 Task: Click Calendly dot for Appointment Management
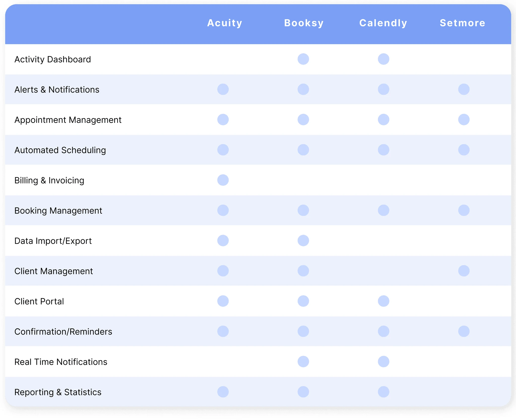pyautogui.click(x=383, y=119)
